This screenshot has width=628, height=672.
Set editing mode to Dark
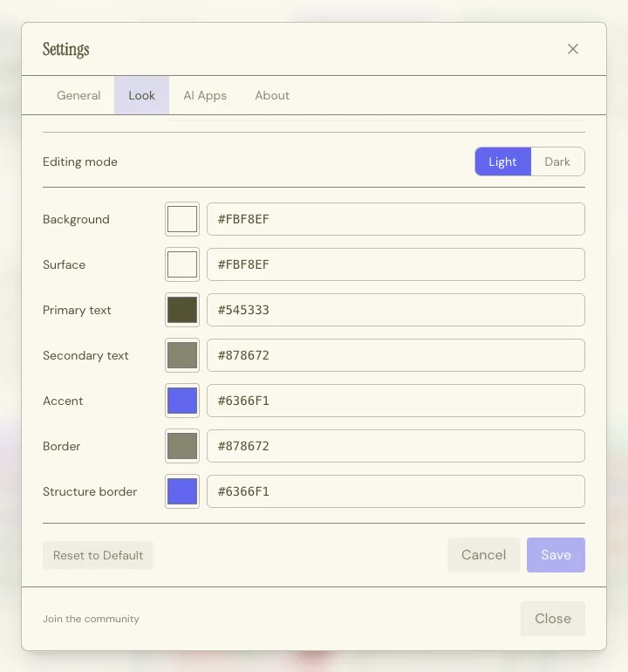click(557, 161)
